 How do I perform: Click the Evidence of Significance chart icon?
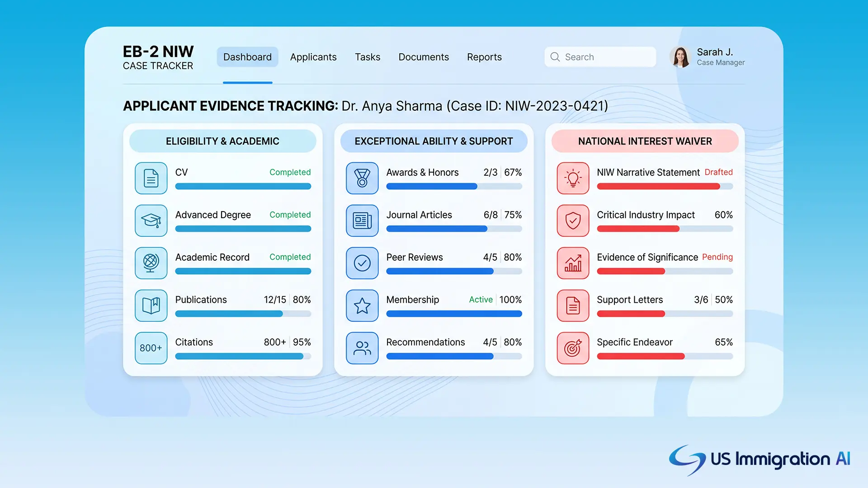click(x=573, y=263)
